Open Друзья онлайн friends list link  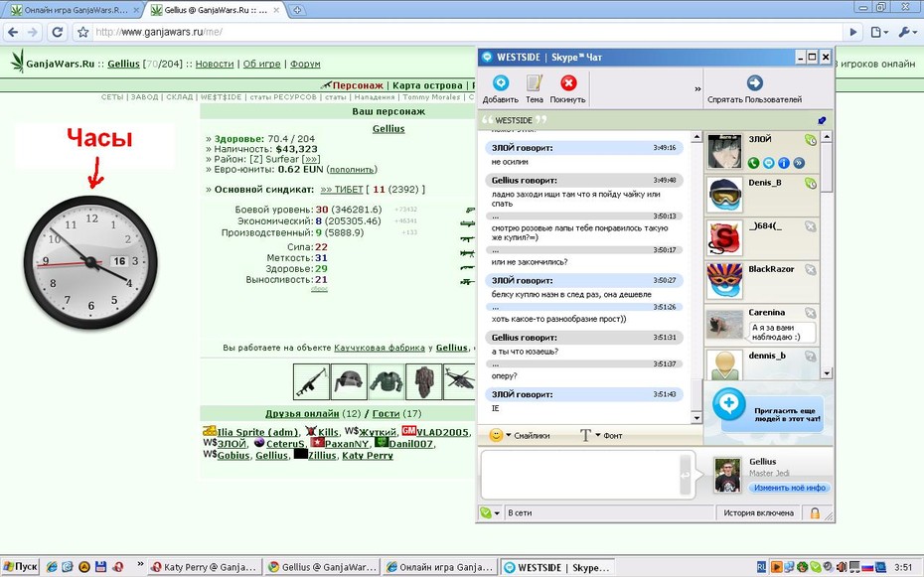(x=302, y=414)
